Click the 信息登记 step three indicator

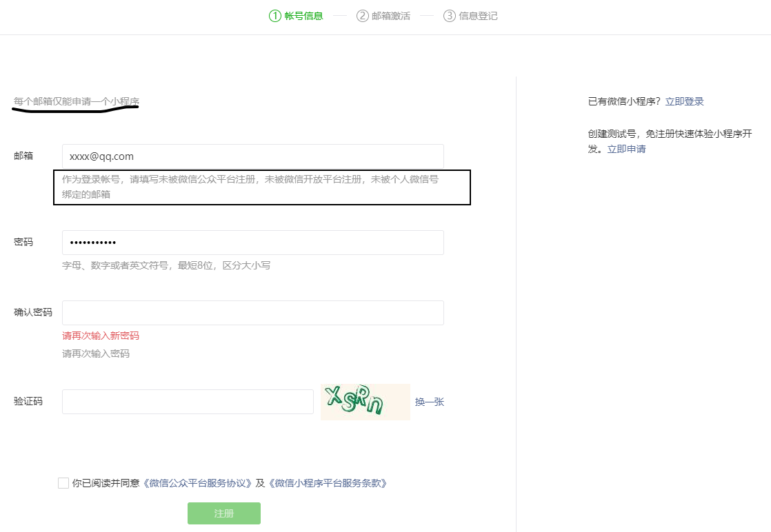470,16
